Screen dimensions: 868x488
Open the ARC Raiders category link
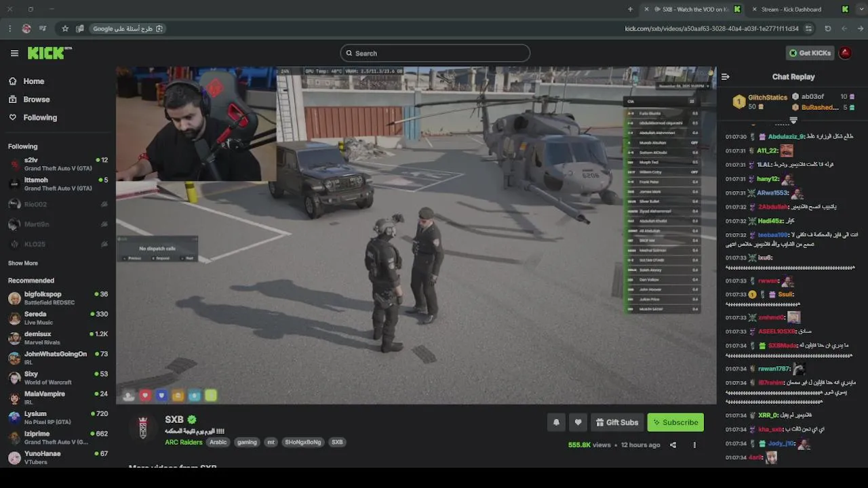tap(183, 442)
